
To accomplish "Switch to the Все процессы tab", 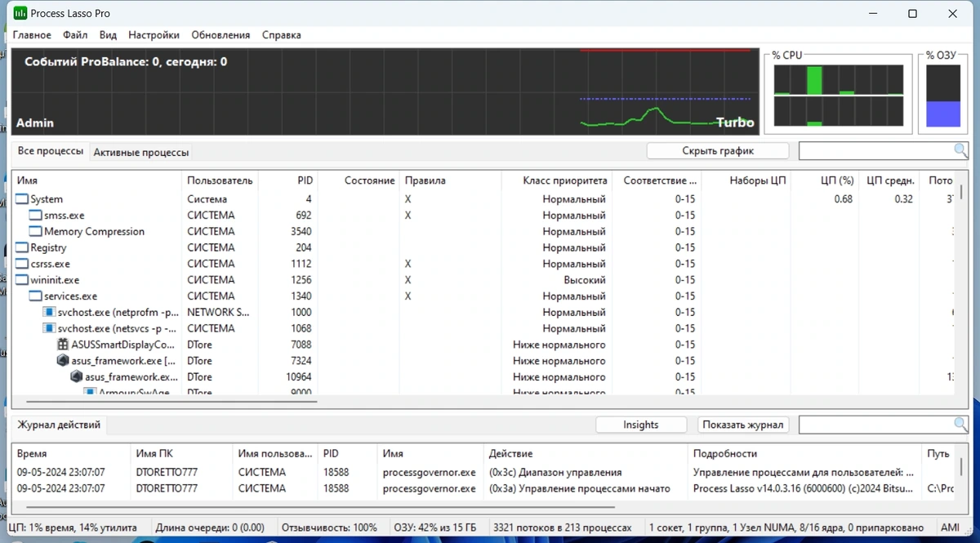I will coord(51,151).
